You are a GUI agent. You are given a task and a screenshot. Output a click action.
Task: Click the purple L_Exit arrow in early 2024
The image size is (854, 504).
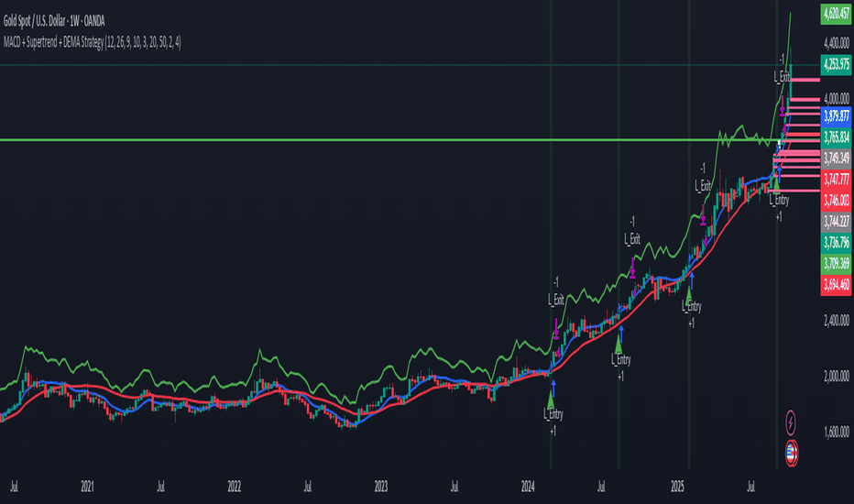[x=556, y=323]
